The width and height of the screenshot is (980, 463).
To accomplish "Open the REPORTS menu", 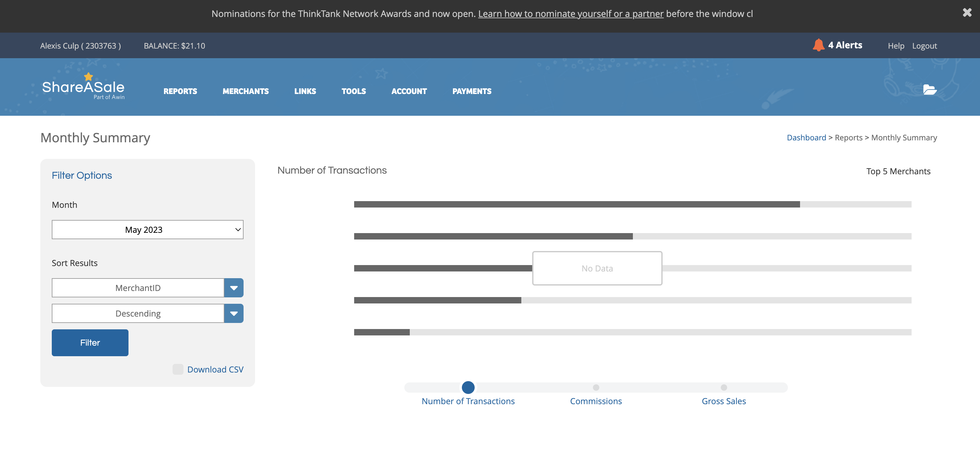I will point(180,91).
